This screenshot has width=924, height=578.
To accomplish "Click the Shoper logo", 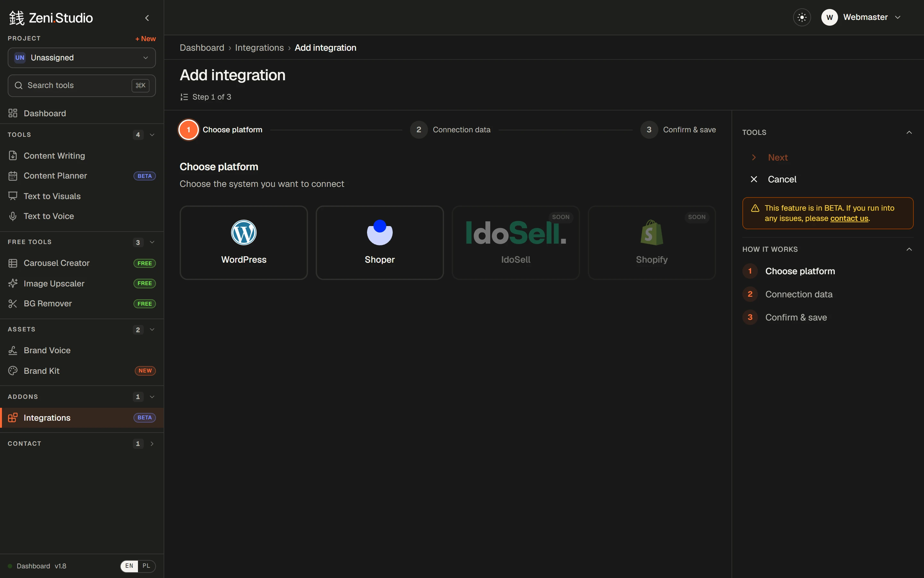I will click(380, 232).
